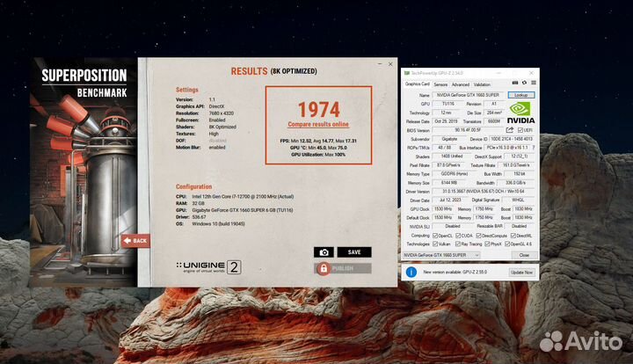
Task: Click GPU-Z screenshot camera icon
Action: pos(514,83)
